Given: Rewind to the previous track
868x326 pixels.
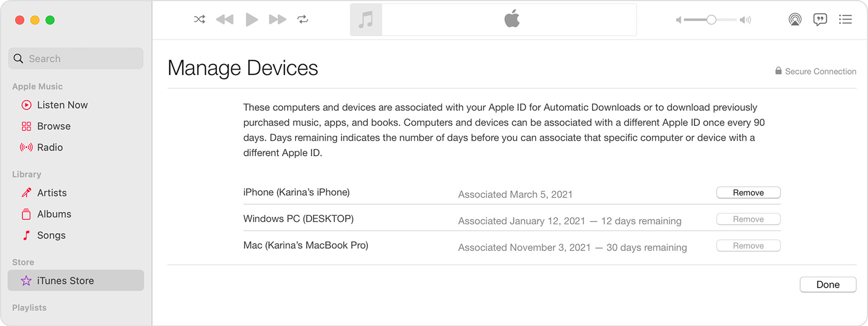Looking at the screenshot, I should pyautogui.click(x=225, y=19).
